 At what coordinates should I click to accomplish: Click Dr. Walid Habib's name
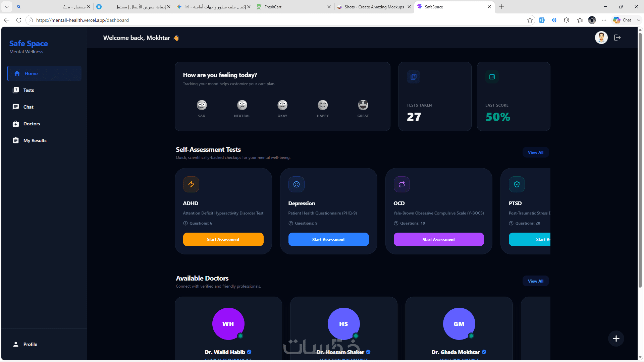pyautogui.click(x=225, y=352)
